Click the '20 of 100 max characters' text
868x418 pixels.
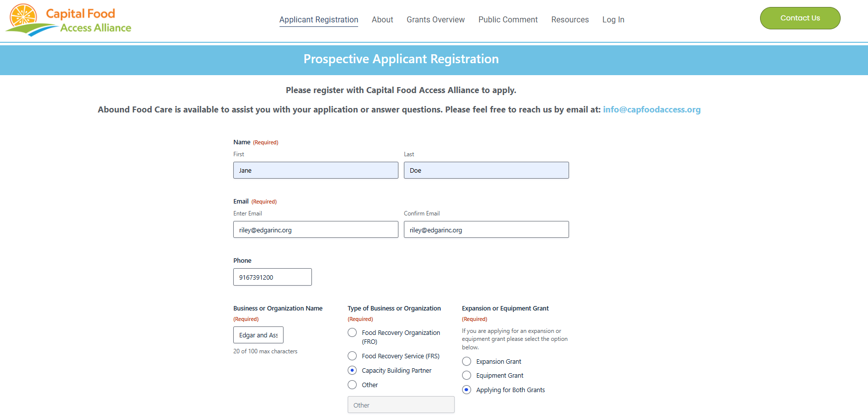point(265,351)
